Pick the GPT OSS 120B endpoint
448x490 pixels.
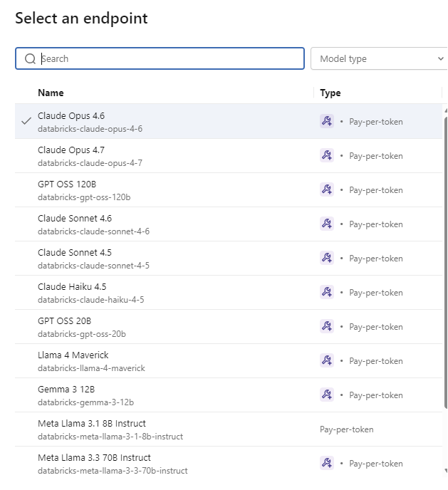coord(229,189)
